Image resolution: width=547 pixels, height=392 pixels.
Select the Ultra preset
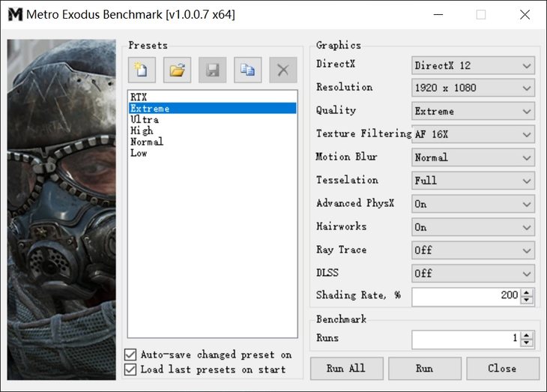(213, 119)
